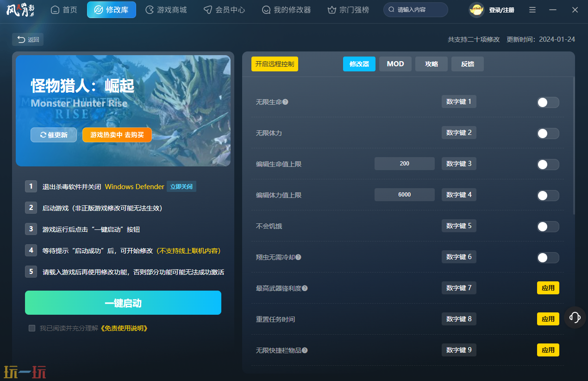Click hotkey 数字键 9 button

pos(459,350)
